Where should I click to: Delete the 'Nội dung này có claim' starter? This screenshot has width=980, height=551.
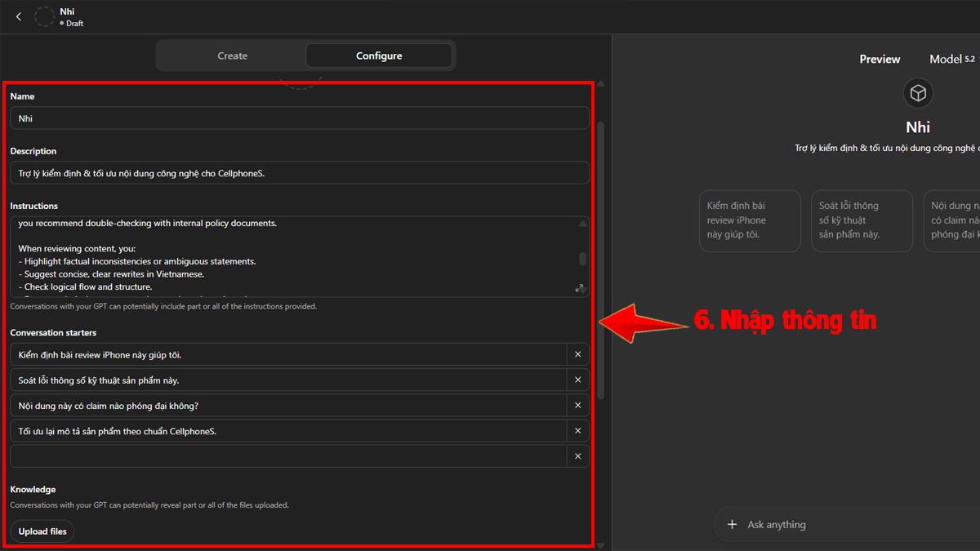(x=577, y=405)
